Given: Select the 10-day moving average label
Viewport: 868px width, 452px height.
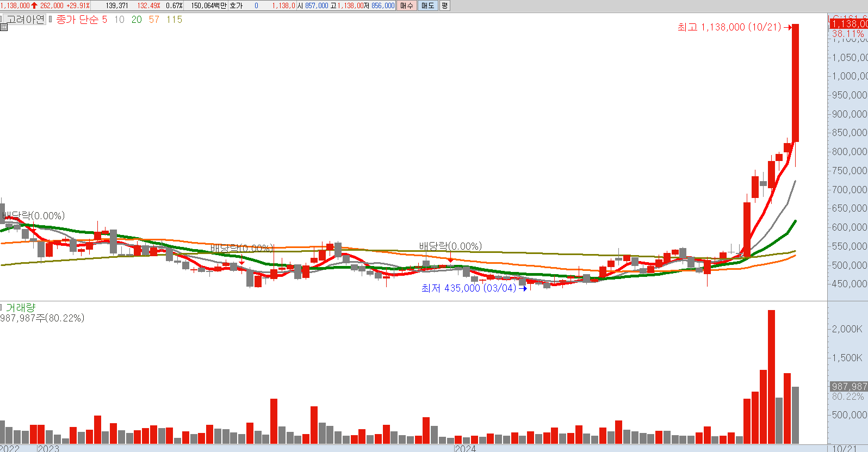Looking at the screenshot, I should (119, 20).
